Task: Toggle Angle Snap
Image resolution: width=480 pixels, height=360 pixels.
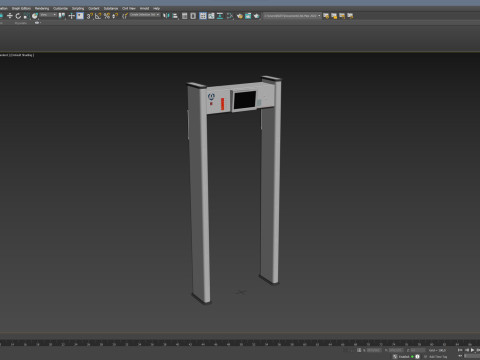Action: 98,16
